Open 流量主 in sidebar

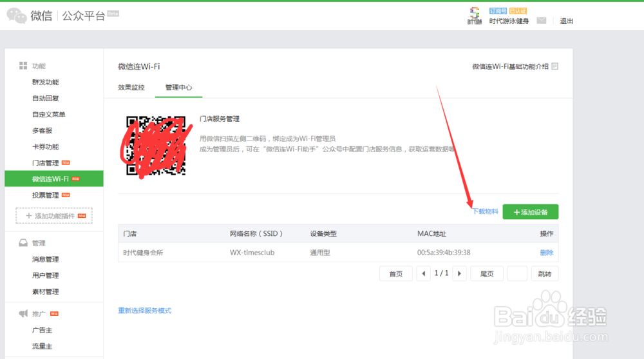click(x=42, y=346)
